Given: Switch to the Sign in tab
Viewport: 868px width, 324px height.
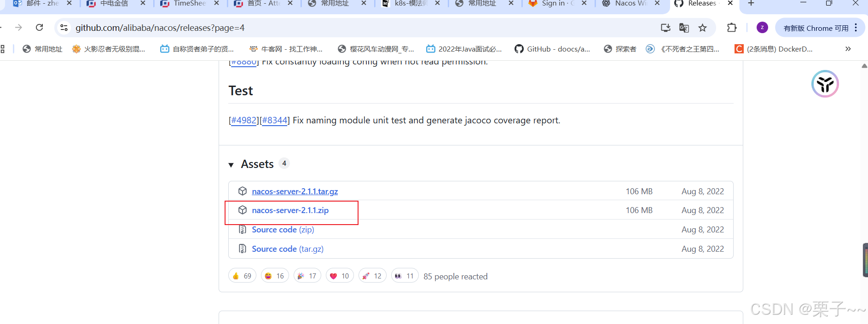Looking at the screenshot, I should (558, 4).
